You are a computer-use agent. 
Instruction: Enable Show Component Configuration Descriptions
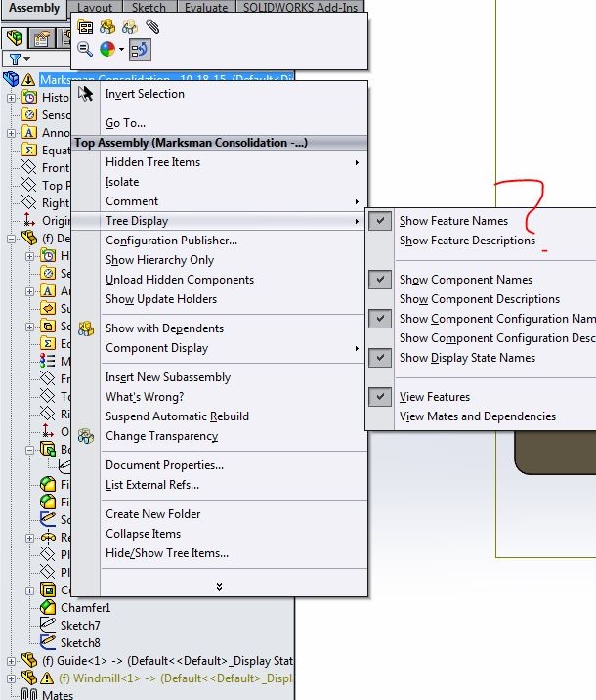tap(497, 338)
